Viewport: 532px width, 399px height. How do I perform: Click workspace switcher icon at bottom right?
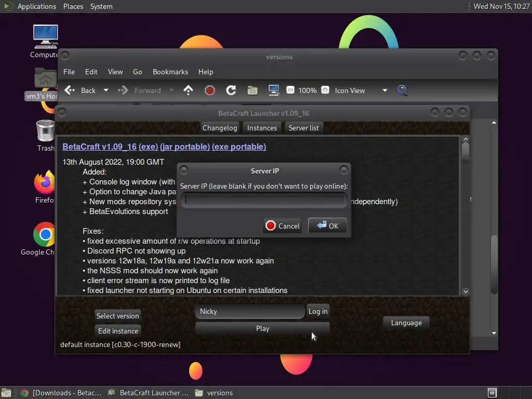click(x=492, y=393)
